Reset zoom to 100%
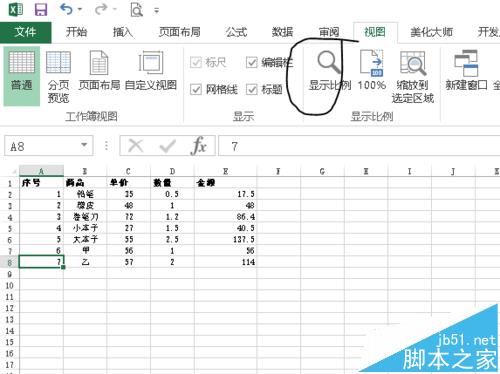This screenshot has width=500, height=374. [372, 71]
